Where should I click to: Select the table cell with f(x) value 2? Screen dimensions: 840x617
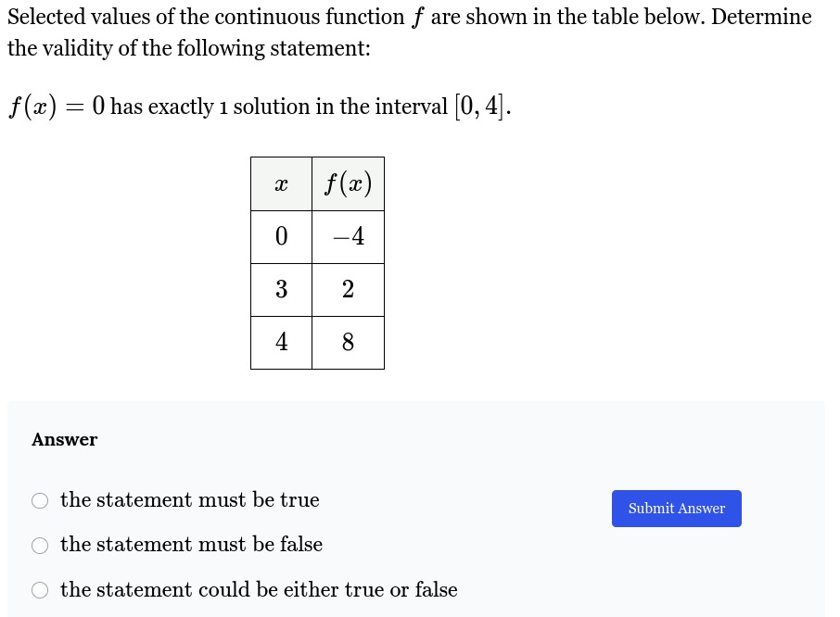coord(349,289)
